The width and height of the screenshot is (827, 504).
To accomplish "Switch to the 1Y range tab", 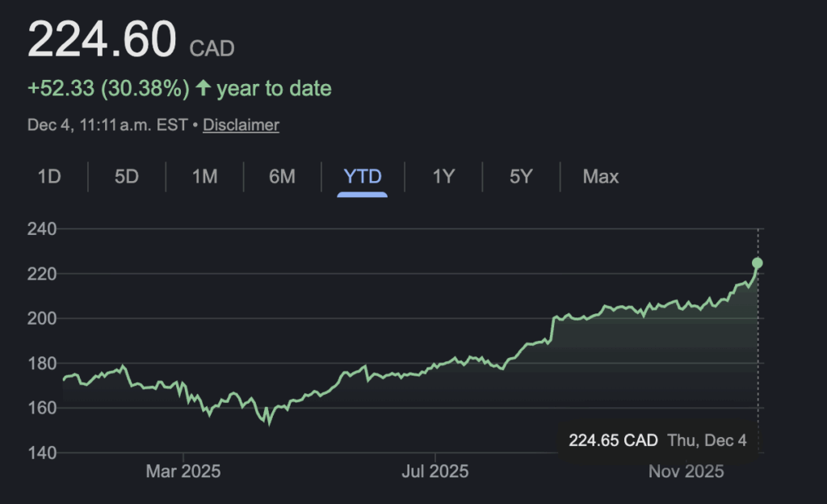I will [x=443, y=176].
